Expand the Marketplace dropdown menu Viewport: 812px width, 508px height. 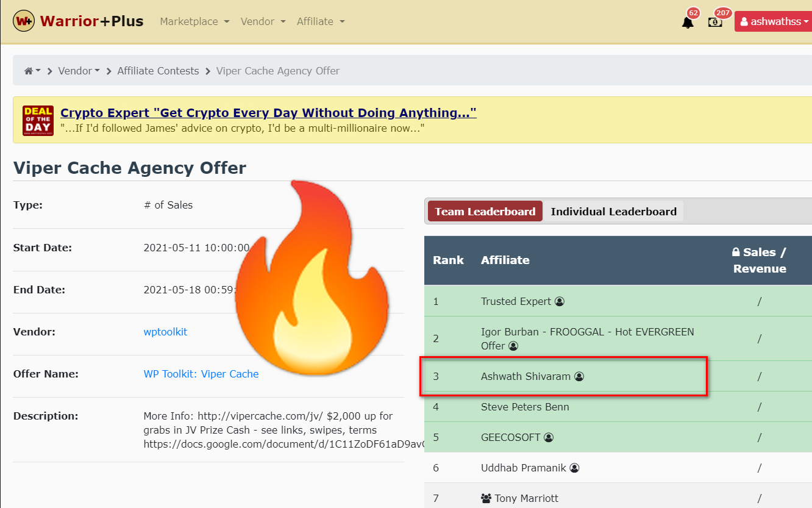click(x=194, y=21)
